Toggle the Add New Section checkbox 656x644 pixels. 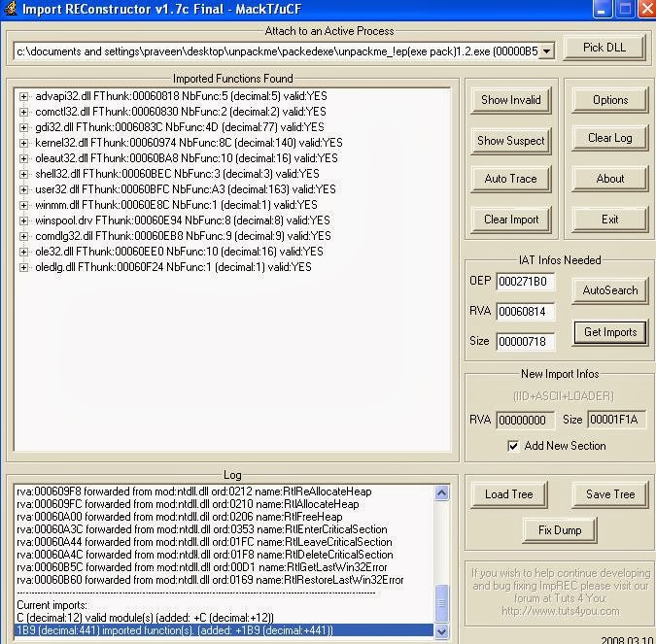click(513, 446)
